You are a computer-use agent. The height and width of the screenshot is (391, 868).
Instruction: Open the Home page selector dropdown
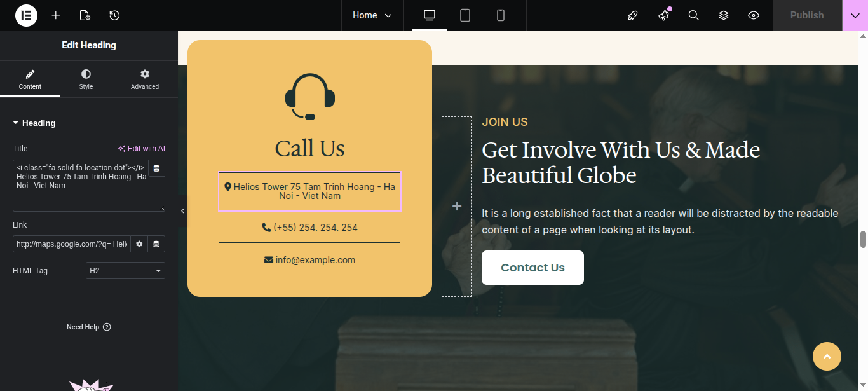tap(372, 15)
